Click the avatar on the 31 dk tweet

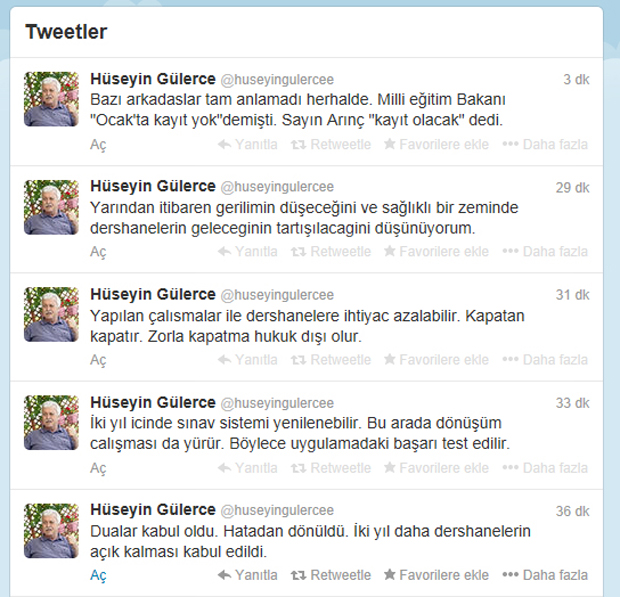(x=51, y=314)
